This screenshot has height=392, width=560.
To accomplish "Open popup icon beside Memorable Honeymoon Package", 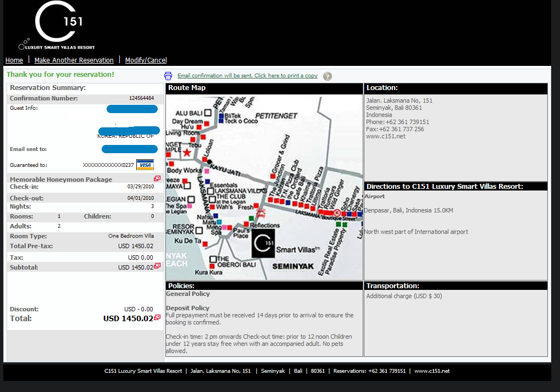I will 157,178.
